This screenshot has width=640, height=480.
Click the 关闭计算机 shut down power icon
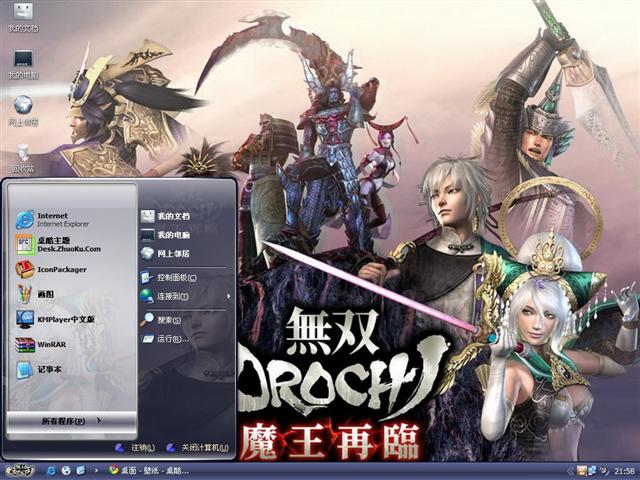pos(172,448)
